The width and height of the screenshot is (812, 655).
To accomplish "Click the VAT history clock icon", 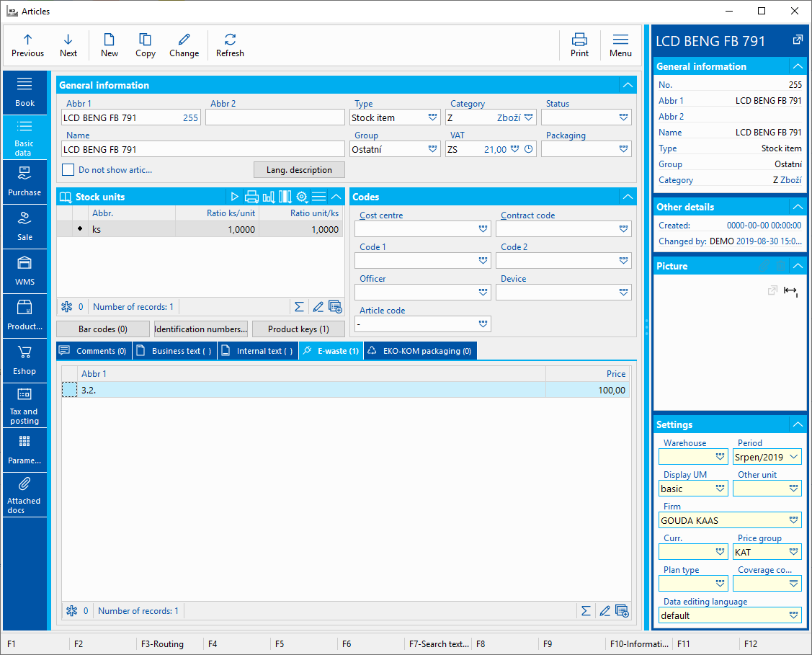I will pos(528,149).
